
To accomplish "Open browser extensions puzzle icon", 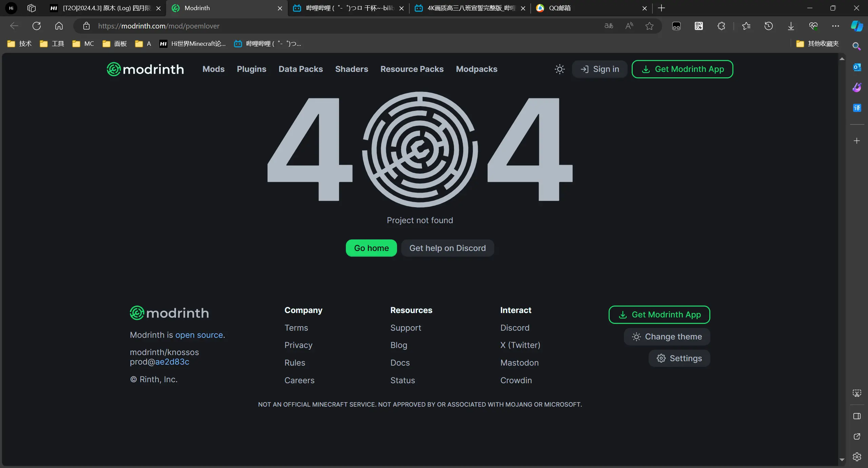I will 721,26.
